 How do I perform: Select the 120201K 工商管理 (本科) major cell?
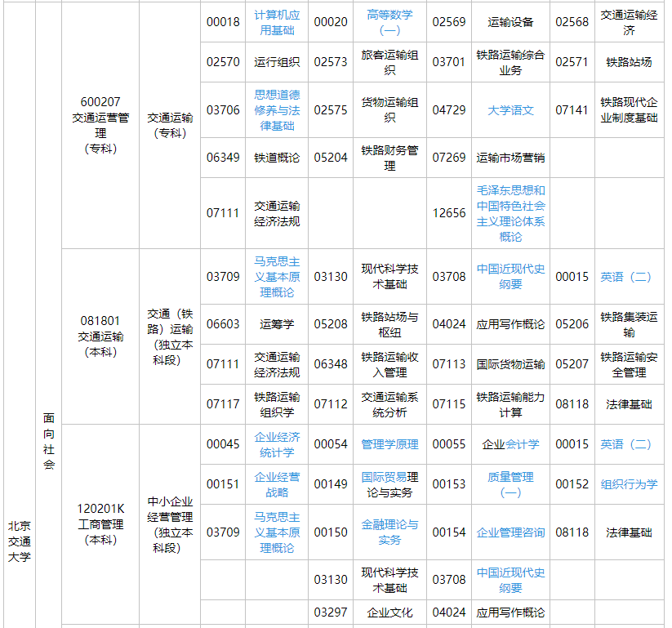point(100,524)
